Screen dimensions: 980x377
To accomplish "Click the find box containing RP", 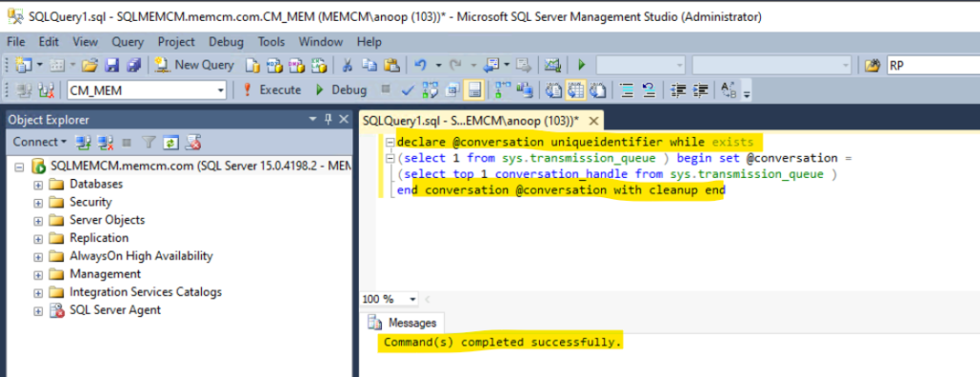I will point(933,65).
